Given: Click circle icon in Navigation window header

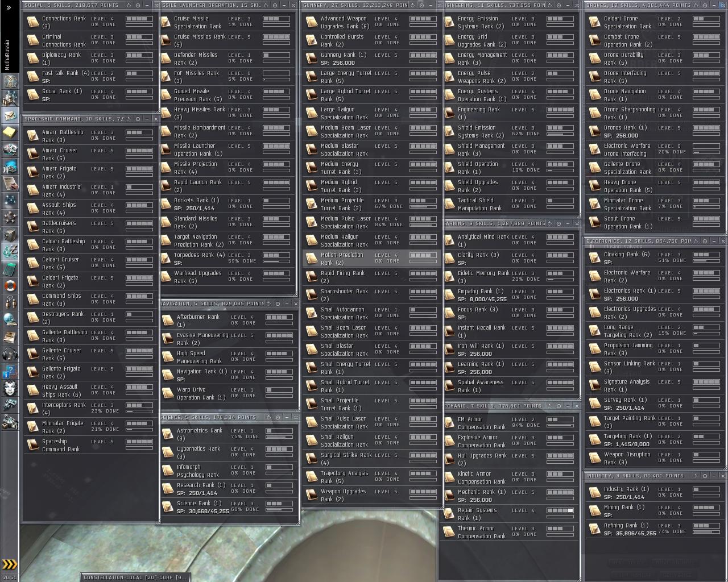Looking at the screenshot, I should (x=278, y=304).
